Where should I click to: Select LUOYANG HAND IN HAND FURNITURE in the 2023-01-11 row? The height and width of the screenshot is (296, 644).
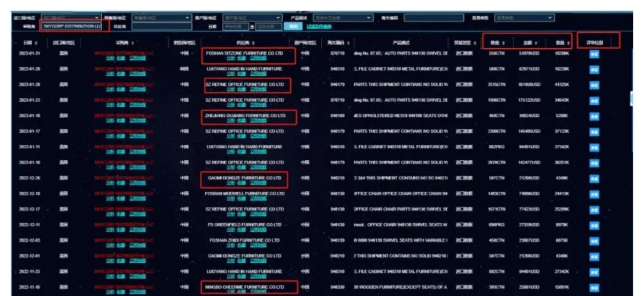click(x=244, y=147)
